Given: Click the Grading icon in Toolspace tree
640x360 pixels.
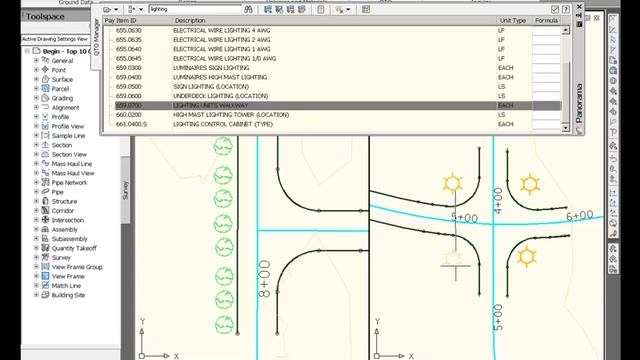Looking at the screenshot, I should pos(45,98).
